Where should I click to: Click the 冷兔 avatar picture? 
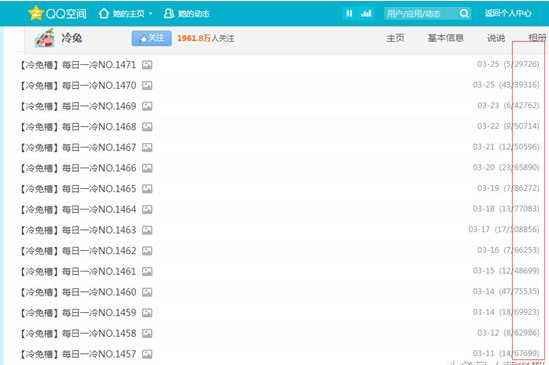(45, 38)
